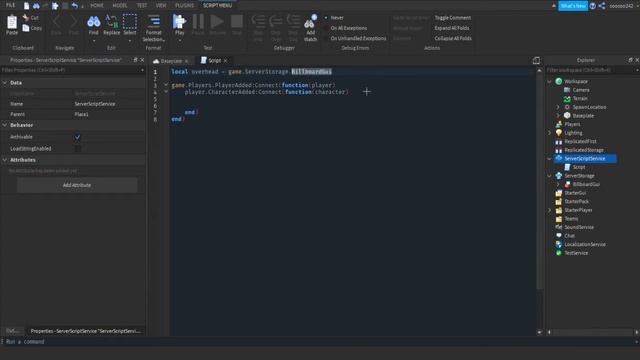Switch to the TEST ribbon tab
Viewport: 640px width, 360px height.
142,5
